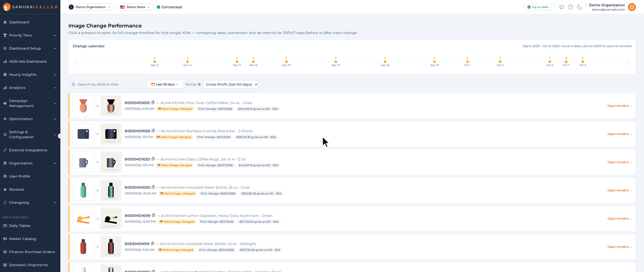Copy ASIN B0DEMO0028 with copy icon
The image size is (644, 272).
click(x=153, y=131)
